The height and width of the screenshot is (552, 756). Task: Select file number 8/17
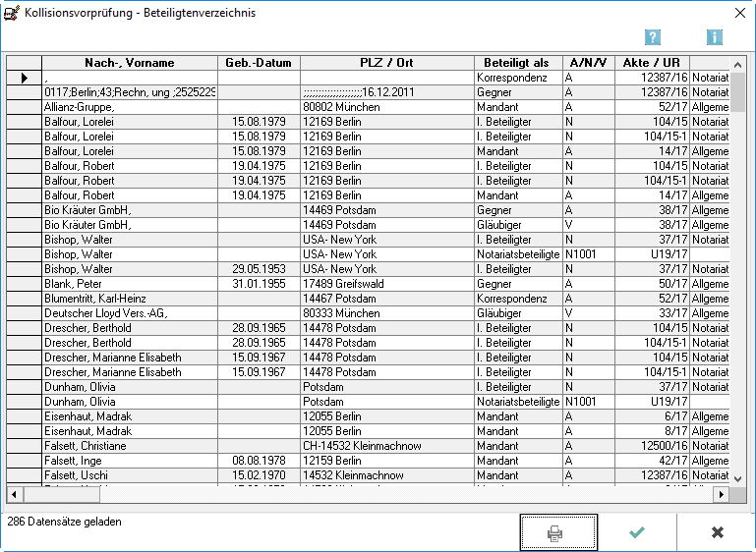[x=653, y=431]
